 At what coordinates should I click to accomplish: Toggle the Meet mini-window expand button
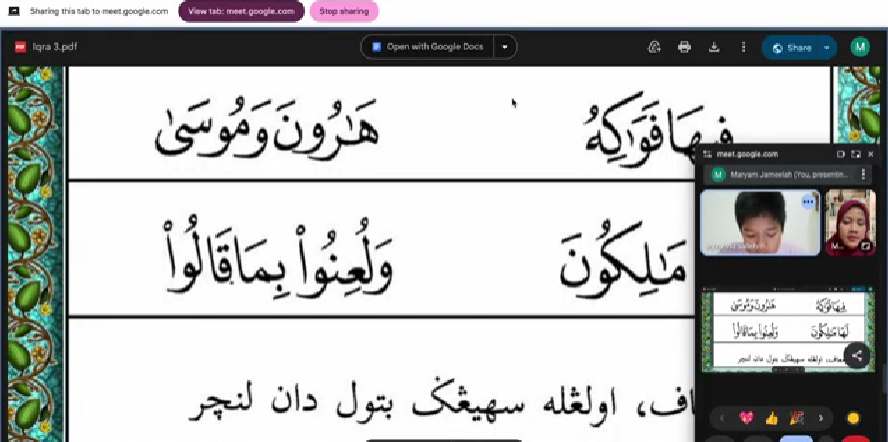[855, 154]
